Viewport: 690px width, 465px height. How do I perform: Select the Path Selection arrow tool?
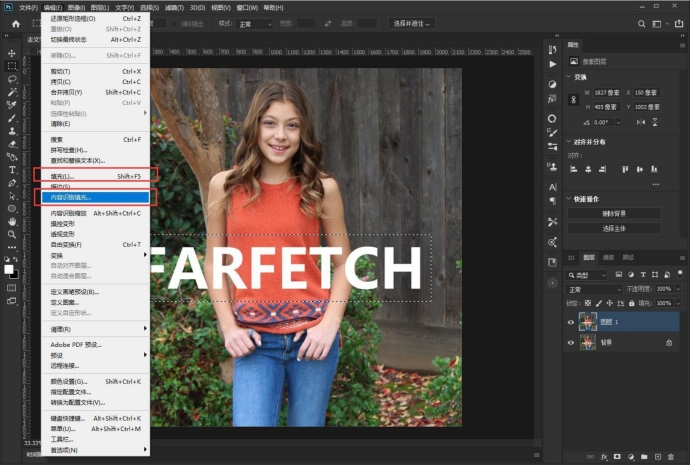12,196
